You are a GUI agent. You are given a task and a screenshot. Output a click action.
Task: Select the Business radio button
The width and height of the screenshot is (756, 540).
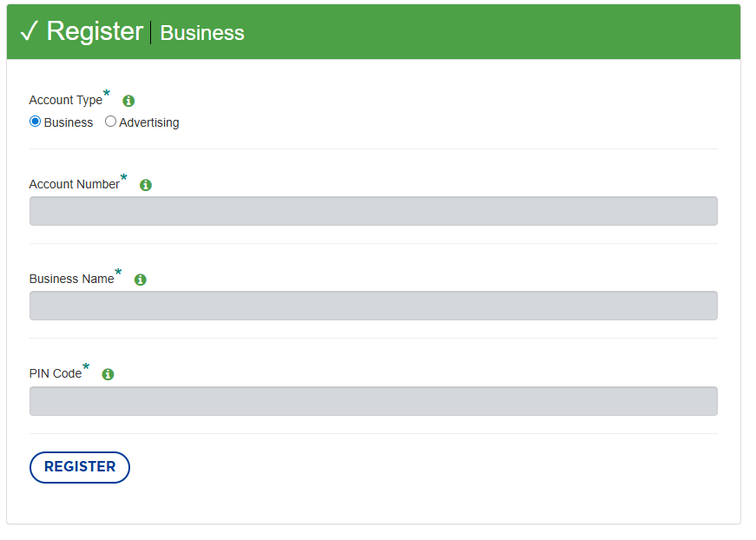pos(36,122)
